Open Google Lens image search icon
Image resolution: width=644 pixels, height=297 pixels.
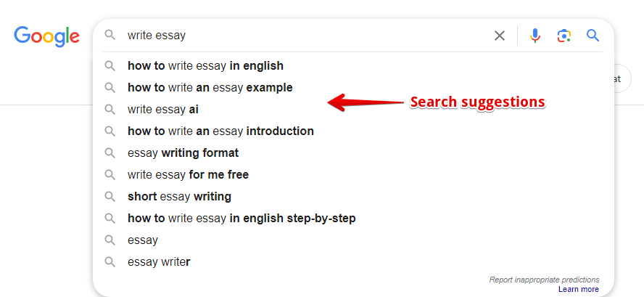[564, 36]
